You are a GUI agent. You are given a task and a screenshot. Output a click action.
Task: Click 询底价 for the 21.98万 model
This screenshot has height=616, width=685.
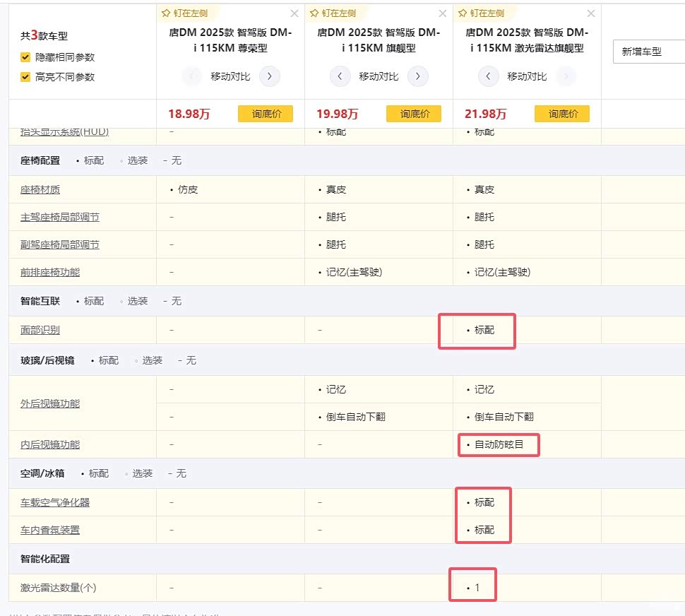562,114
